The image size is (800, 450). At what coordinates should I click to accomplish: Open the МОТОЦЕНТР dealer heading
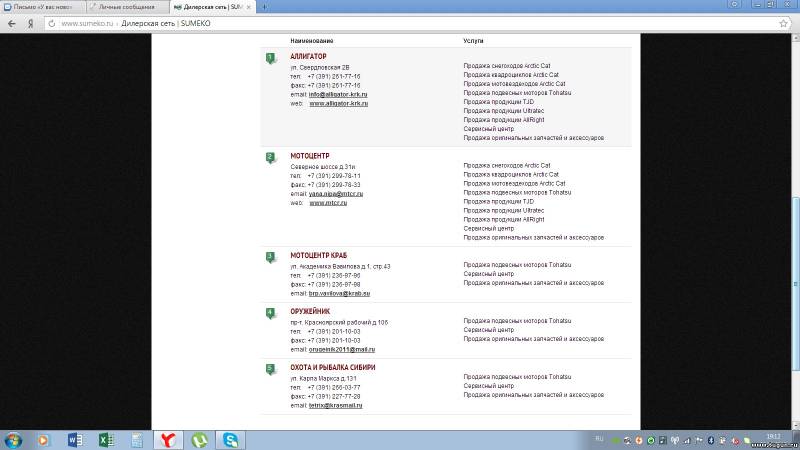(x=310, y=156)
